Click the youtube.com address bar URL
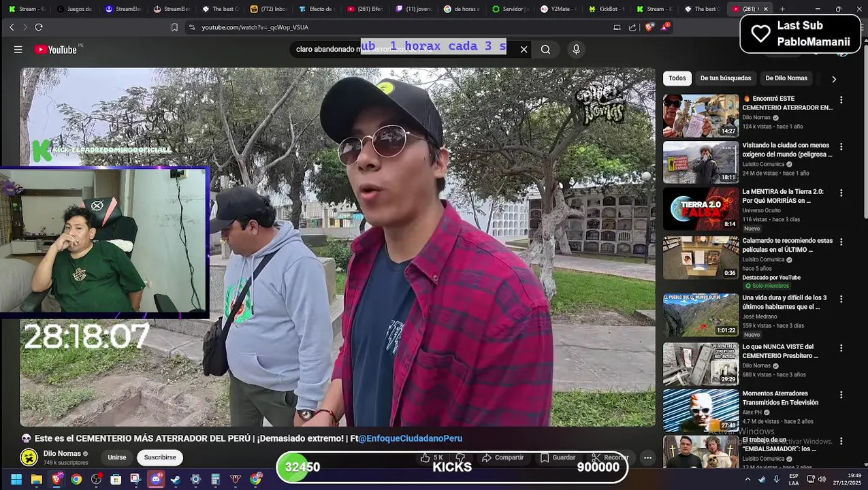868x490 pixels. 255,27
